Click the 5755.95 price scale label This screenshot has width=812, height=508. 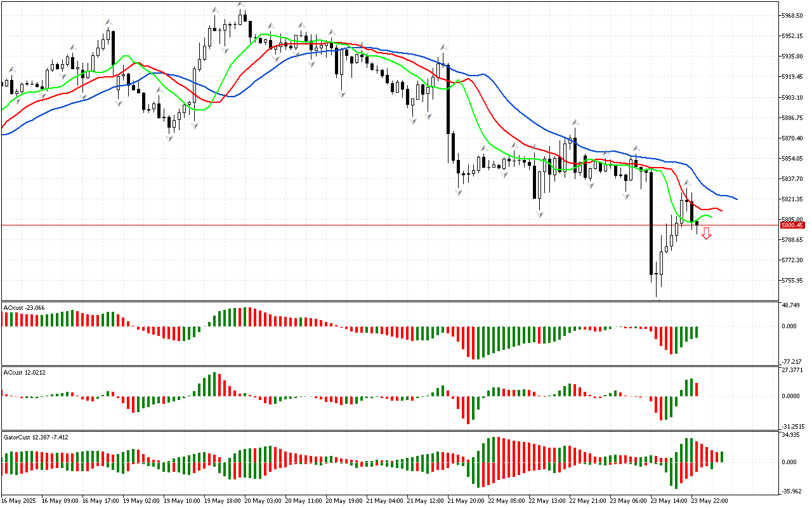coord(793,280)
